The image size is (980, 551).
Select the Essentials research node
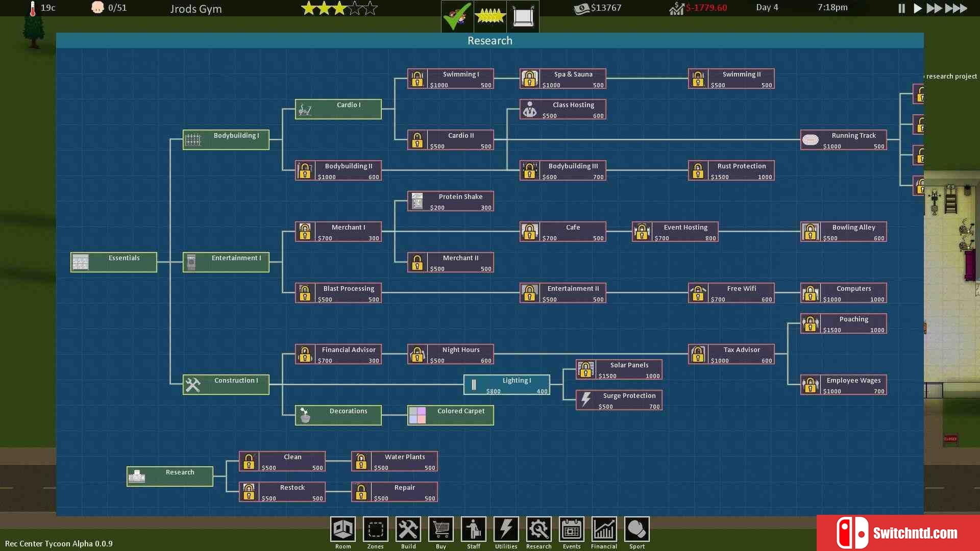pyautogui.click(x=113, y=262)
